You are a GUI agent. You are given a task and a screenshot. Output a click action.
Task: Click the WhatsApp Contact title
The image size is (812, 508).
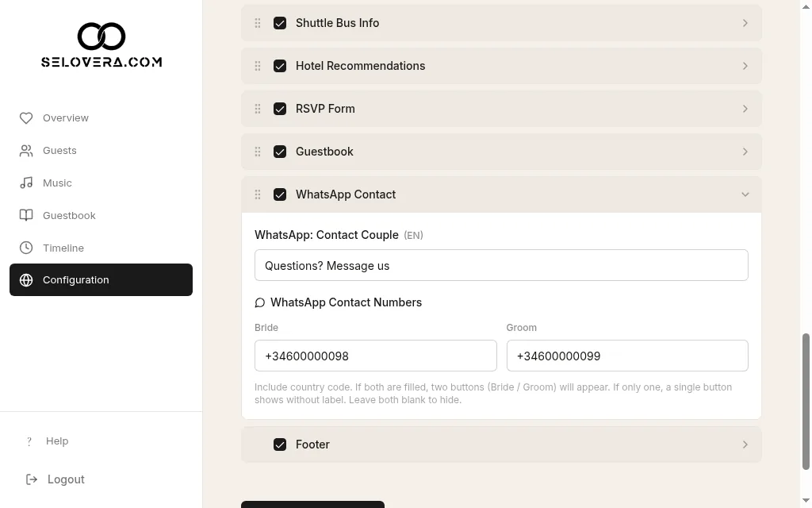346,194
